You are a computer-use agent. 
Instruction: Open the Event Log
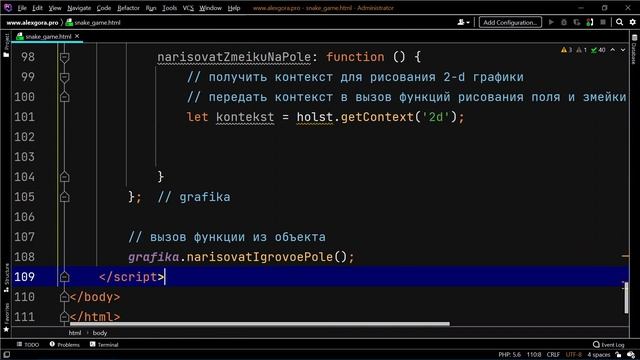coord(609,345)
